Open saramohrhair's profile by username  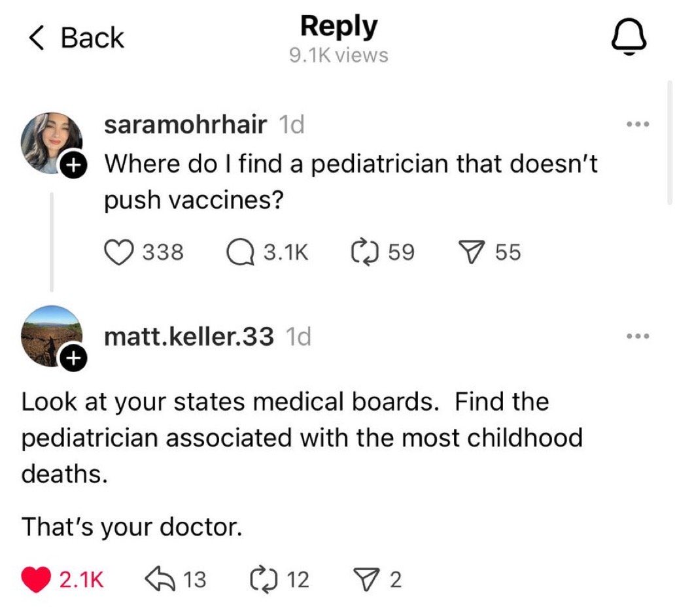click(x=186, y=125)
